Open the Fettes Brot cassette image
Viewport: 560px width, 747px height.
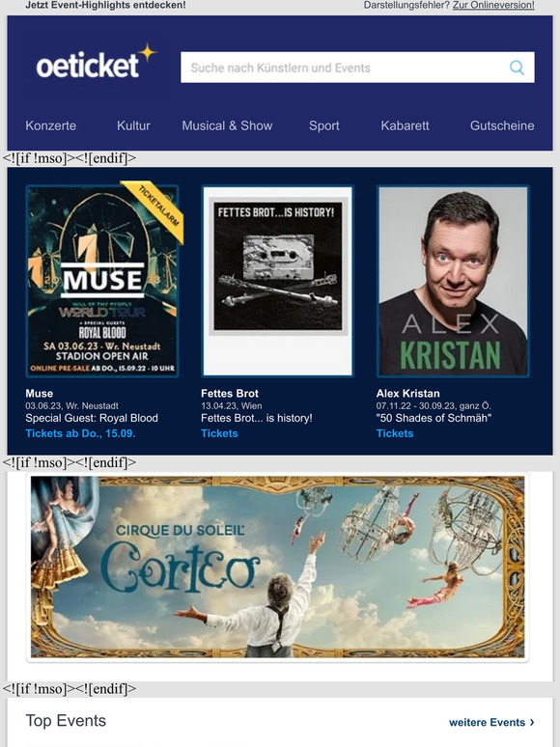coord(278,281)
